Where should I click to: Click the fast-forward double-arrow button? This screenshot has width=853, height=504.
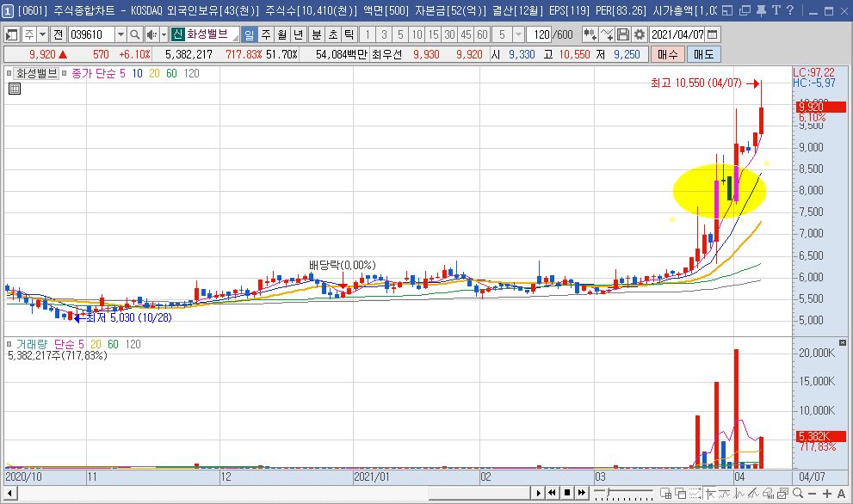coord(582,493)
